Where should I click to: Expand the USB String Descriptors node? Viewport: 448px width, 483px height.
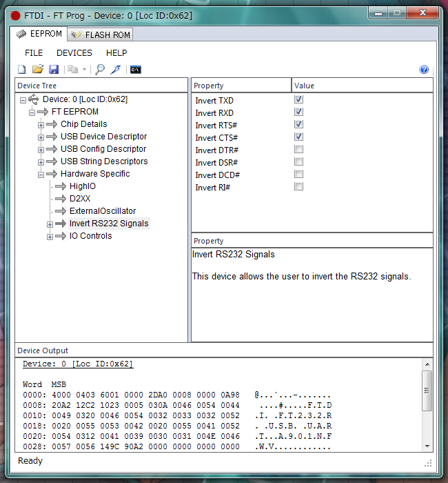point(41,162)
